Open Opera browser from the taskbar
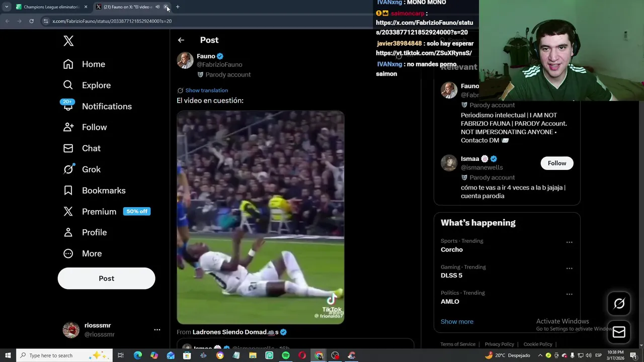Screen dimensions: 644x362 302,355
